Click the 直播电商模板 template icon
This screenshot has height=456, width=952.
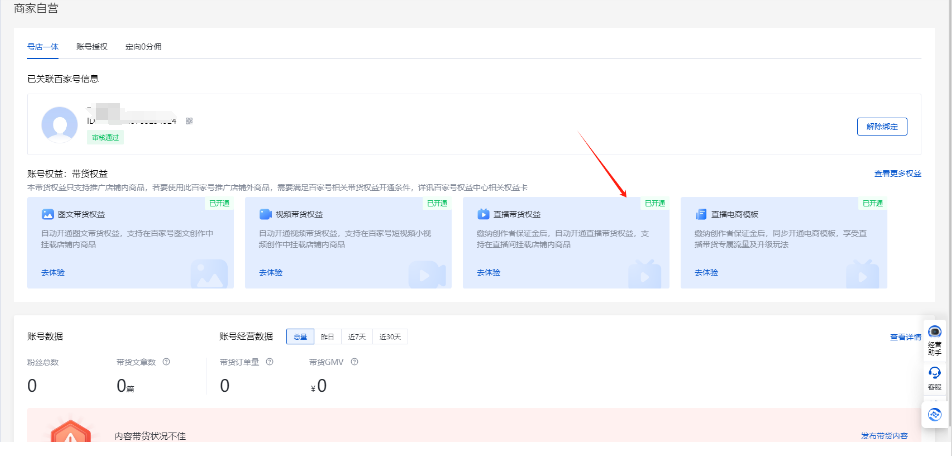(701, 214)
